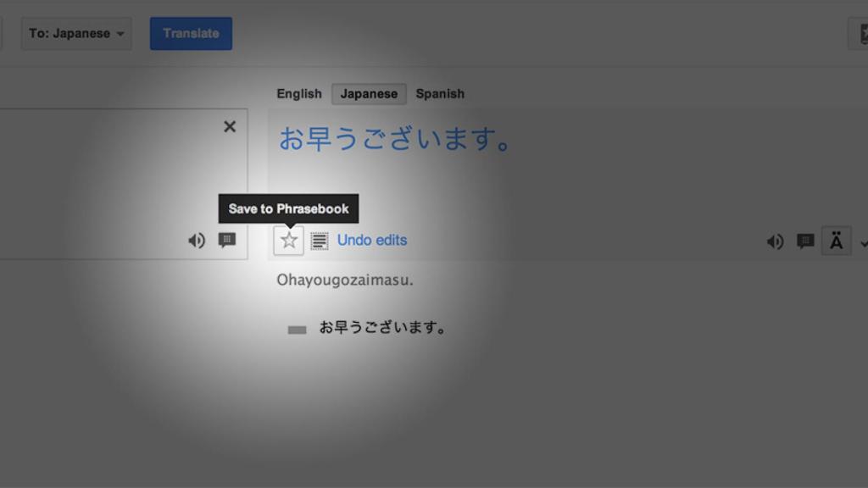Save the translation to Phrasebook
Viewport: 868px width, 488px height.
pos(287,240)
